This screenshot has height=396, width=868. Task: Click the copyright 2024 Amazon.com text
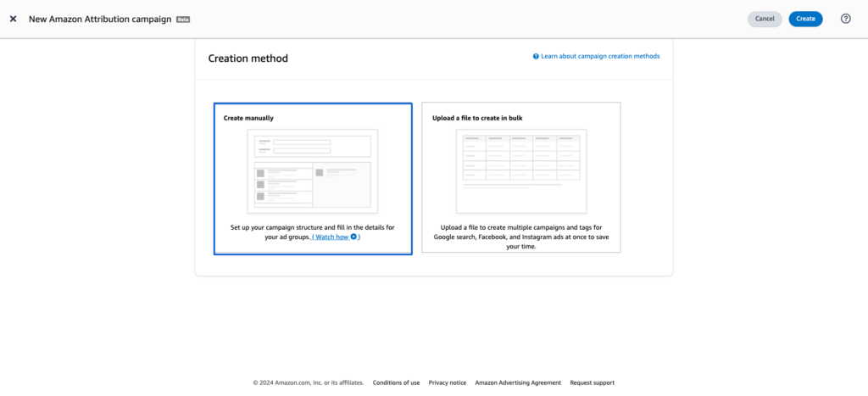point(309,382)
